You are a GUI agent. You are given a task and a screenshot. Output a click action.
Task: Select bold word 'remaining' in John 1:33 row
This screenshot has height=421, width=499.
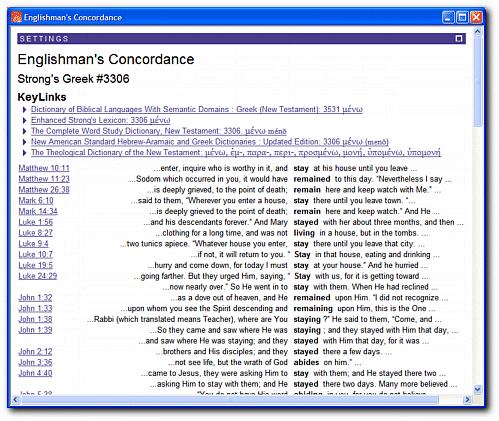point(313,309)
